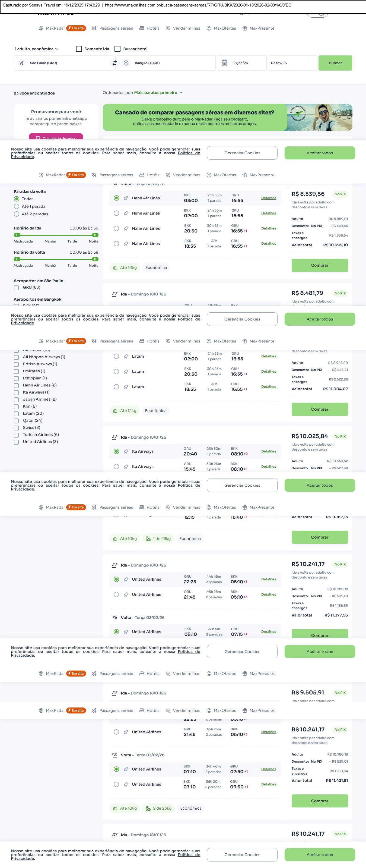Click the green 'Buscar' search button
366x868 pixels.
[x=335, y=63]
